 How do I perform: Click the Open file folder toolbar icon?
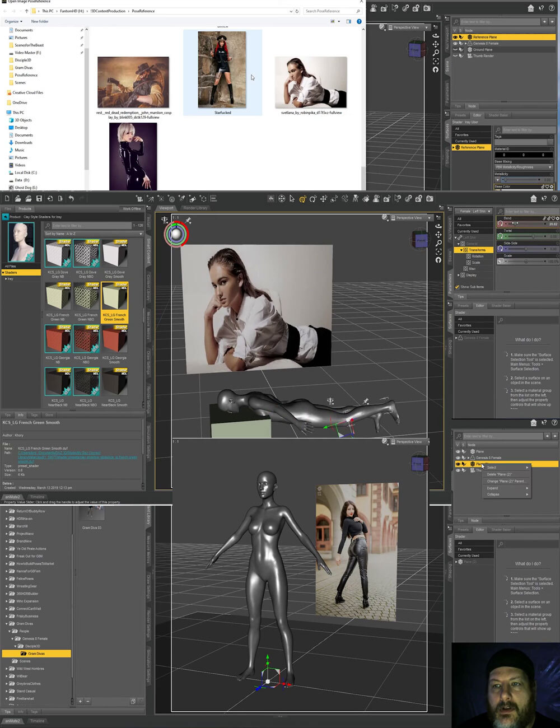[x=17, y=198]
